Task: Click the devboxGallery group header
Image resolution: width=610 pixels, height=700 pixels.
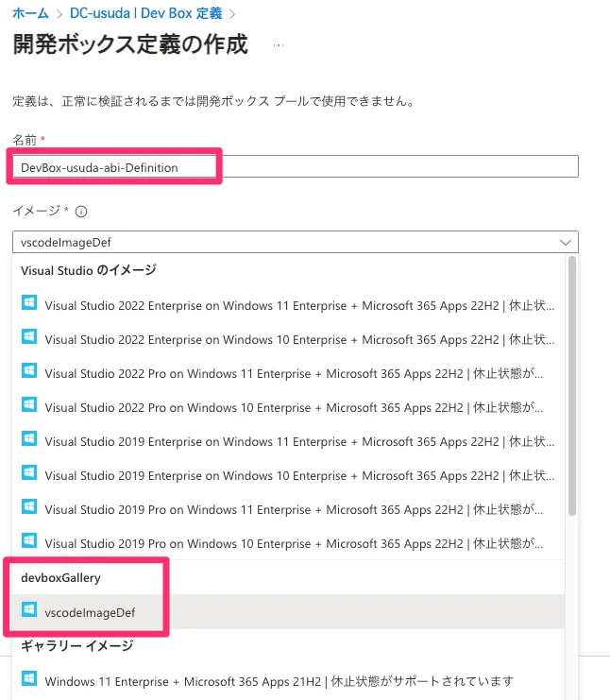Action: 60,578
